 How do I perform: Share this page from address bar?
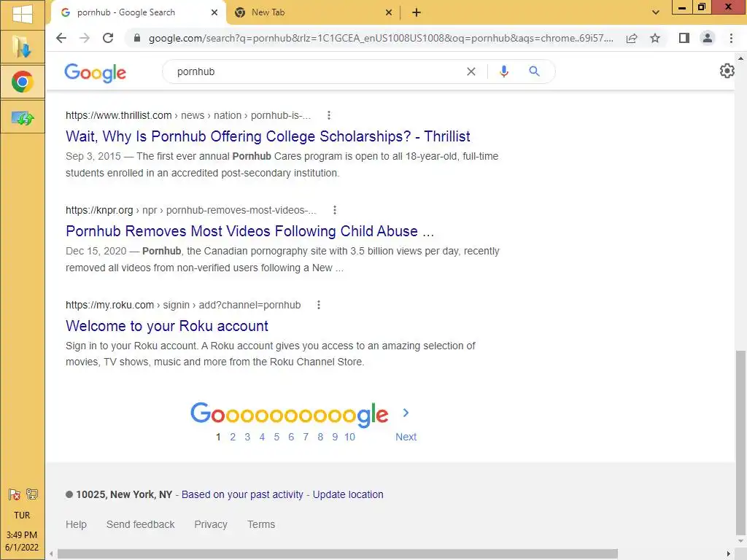coord(632,38)
